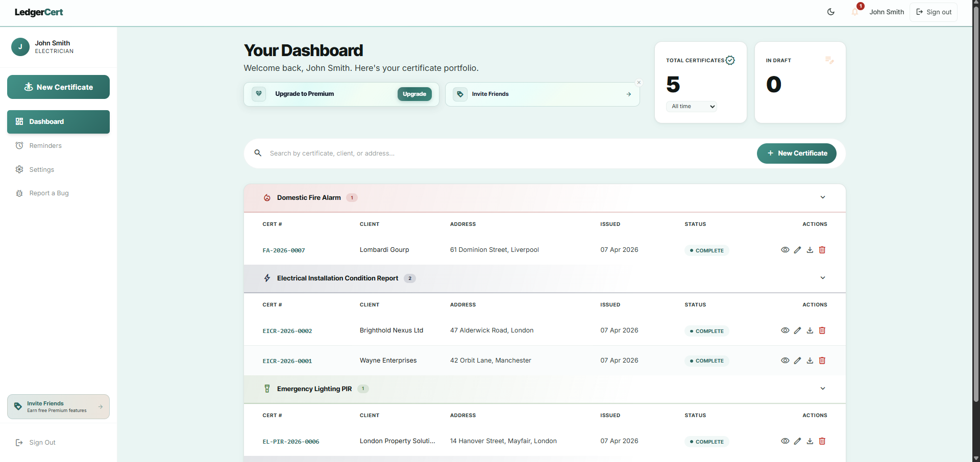The width and height of the screenshot is (980, 462).
Task: Preview EL-PIR-2026-0006 with the eye icon
Action: (x=785, y=441)
